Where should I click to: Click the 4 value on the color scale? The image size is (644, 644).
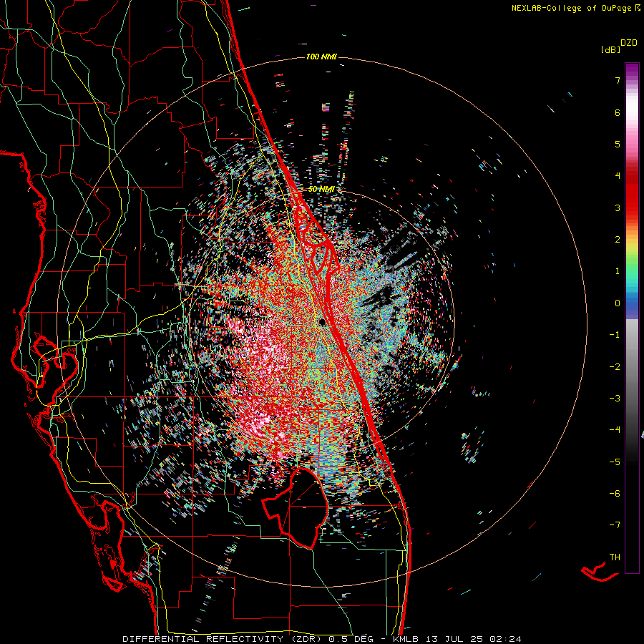click(x=618, y=176)
